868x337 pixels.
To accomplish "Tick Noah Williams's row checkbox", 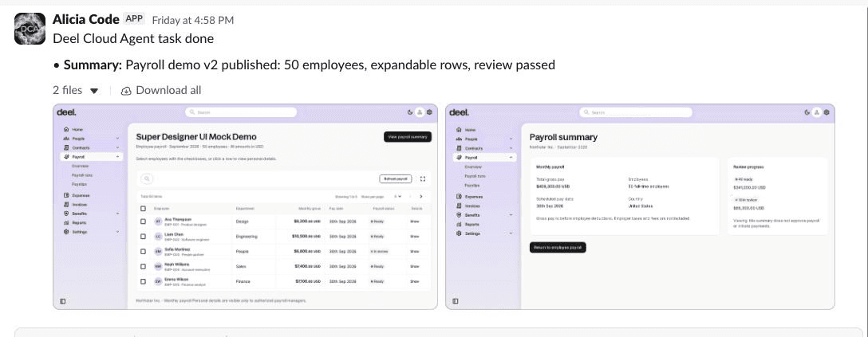I will click(x=143, y=266).
